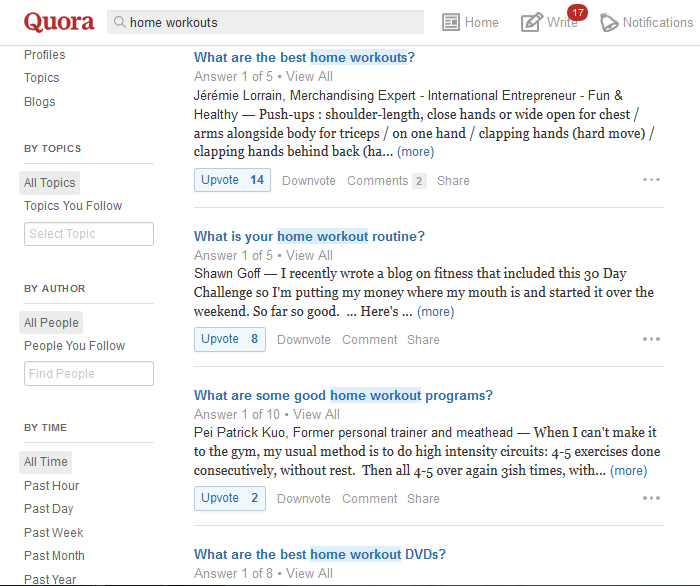Upvote the answer with 14 upvotes
Screen dimensions: 700x586
(x=232, y=180)
